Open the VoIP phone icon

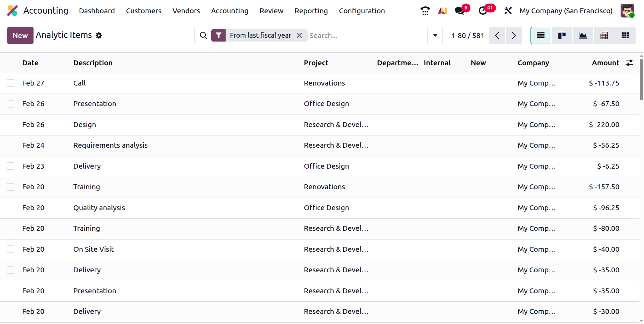tap(425, 11)
